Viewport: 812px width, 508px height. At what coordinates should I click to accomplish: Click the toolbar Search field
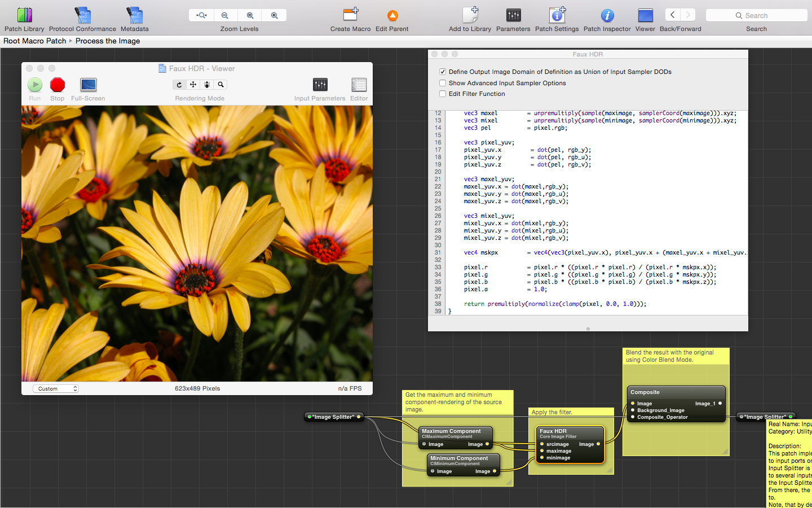click(756, 15)
